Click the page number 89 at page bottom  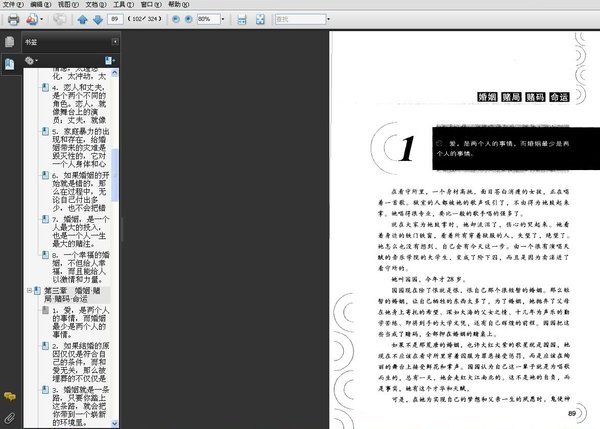[572, 413]
